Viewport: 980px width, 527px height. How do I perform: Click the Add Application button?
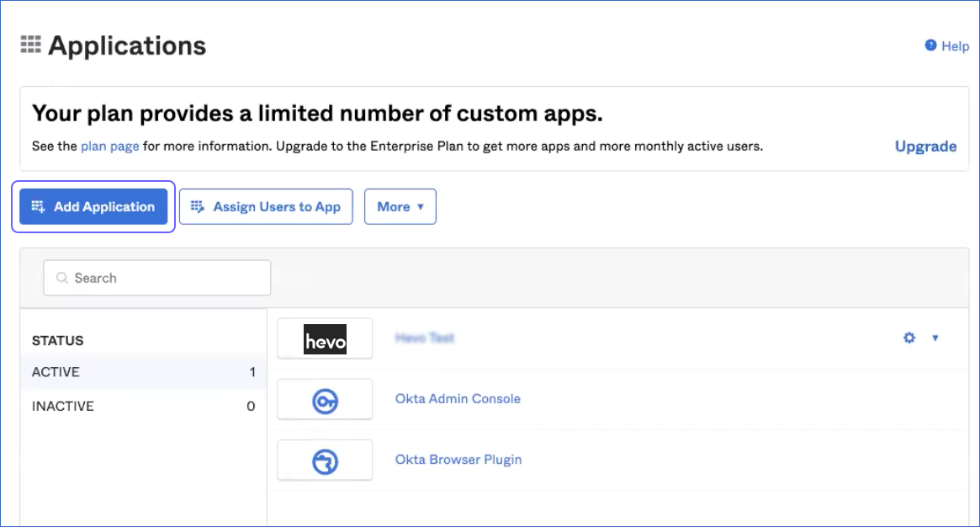[93, 206]
